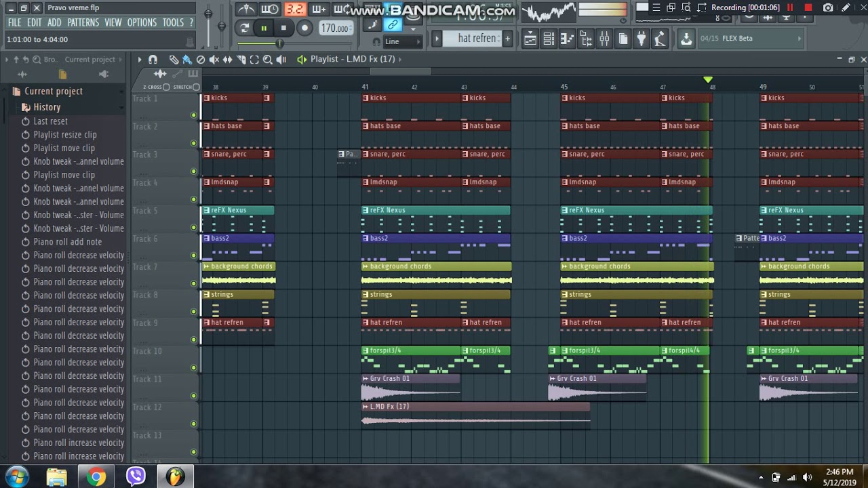The width and height of the screenshot is (868, 488).
Task: Toggle wait for input to start
Action: pyautogui.click(x=270, y=9)
